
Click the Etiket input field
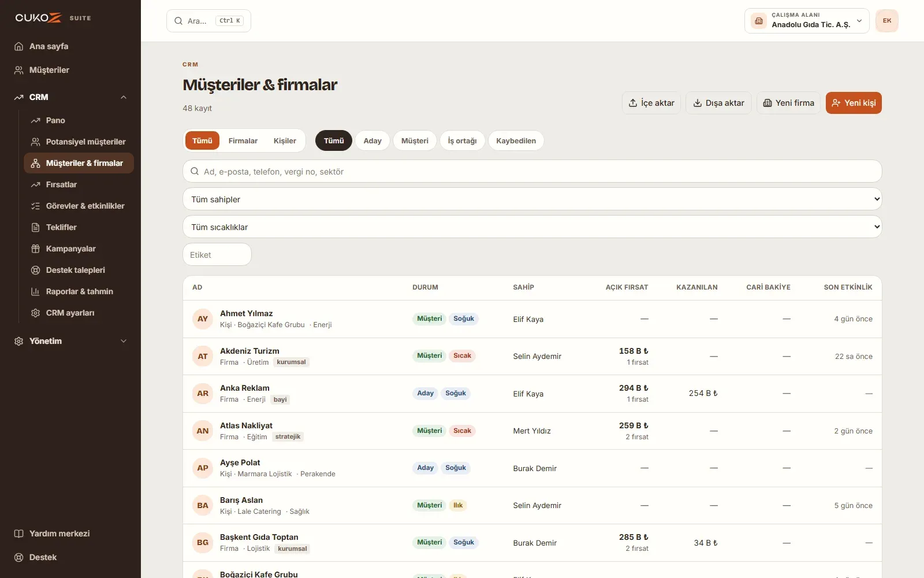point(217,254)
